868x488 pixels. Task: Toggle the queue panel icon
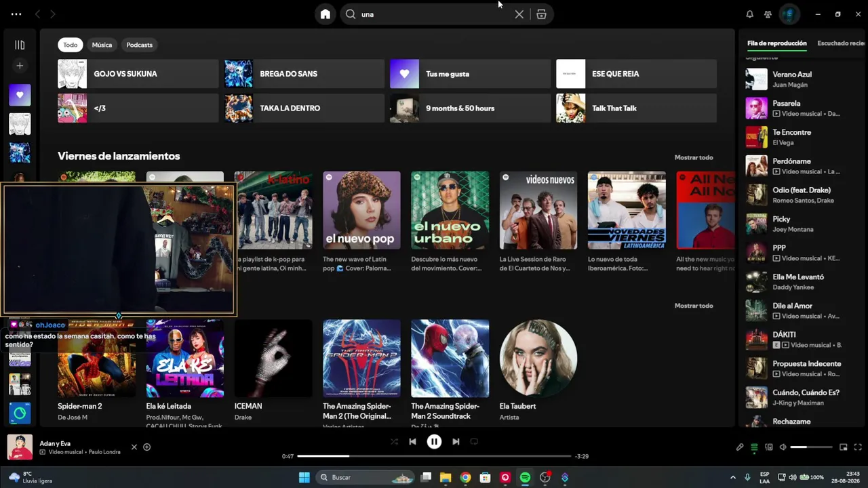tap(754, 447)
